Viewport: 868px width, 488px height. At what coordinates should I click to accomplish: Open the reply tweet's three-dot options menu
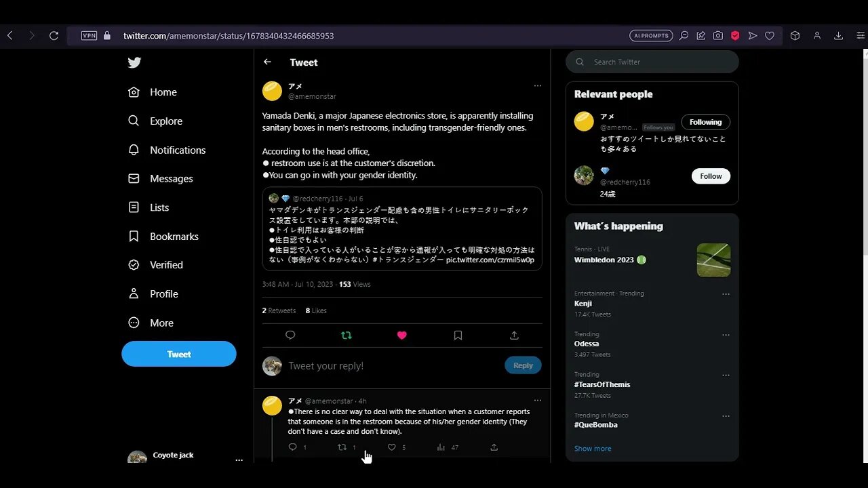tap(537, 401)
